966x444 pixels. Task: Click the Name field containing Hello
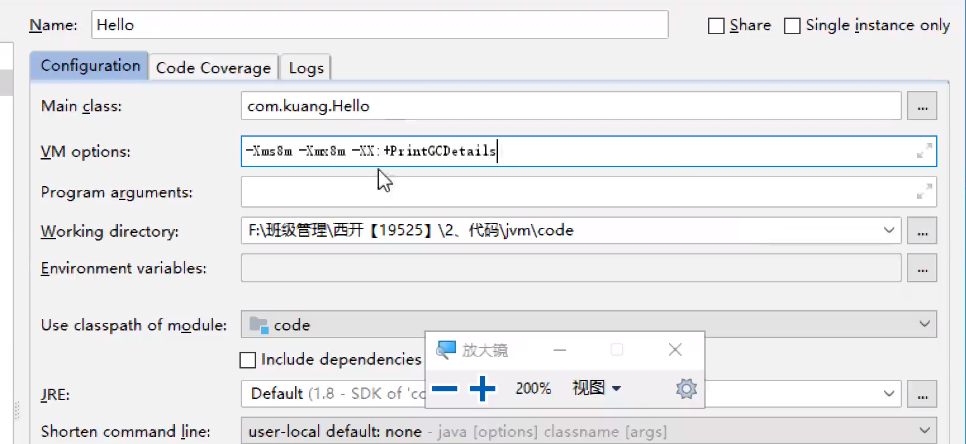[380, 25]
